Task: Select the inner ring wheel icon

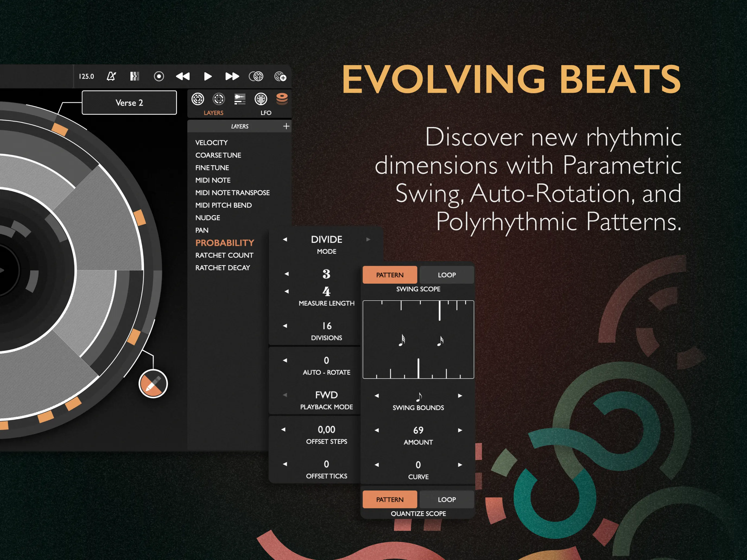Action: coord(219,99)
